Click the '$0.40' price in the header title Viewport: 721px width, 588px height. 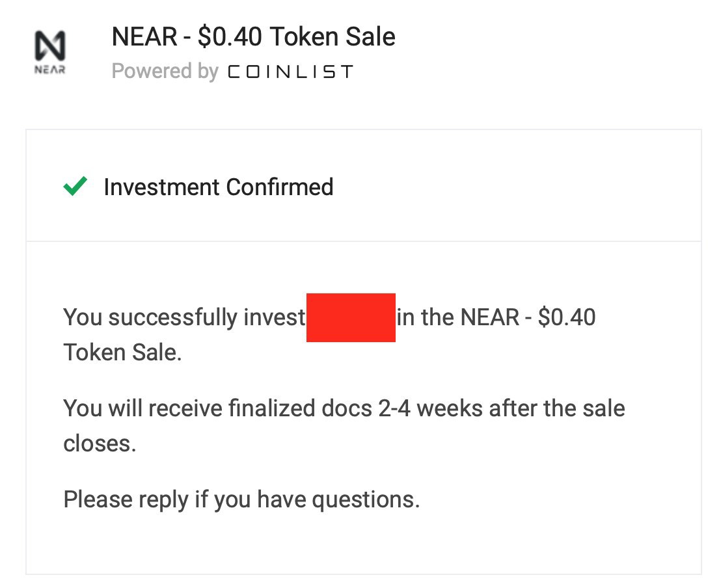[230, 37]
